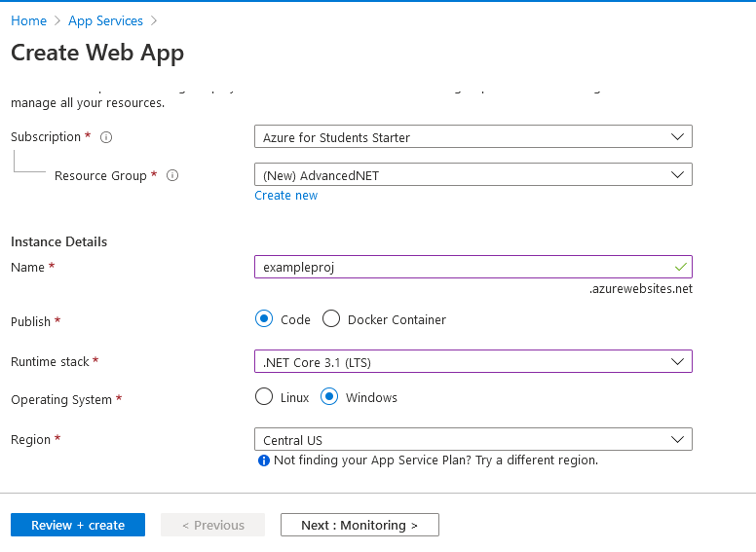Screen dimensions: 756x552
Task: Go to Next: Monitoring
Action: coord(359,525)
